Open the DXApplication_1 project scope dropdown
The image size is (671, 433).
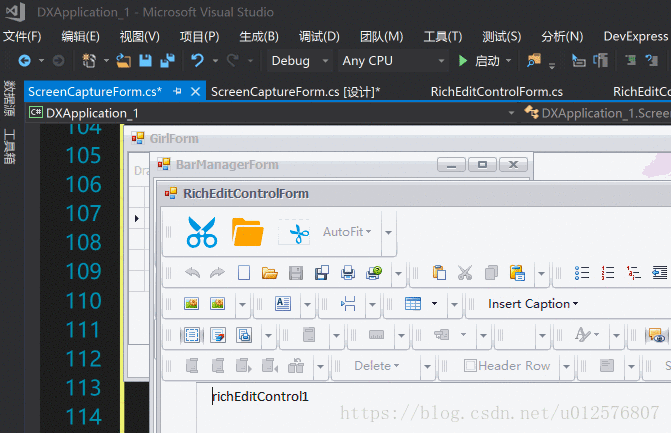pyautogui.click(x=511, y=113)
